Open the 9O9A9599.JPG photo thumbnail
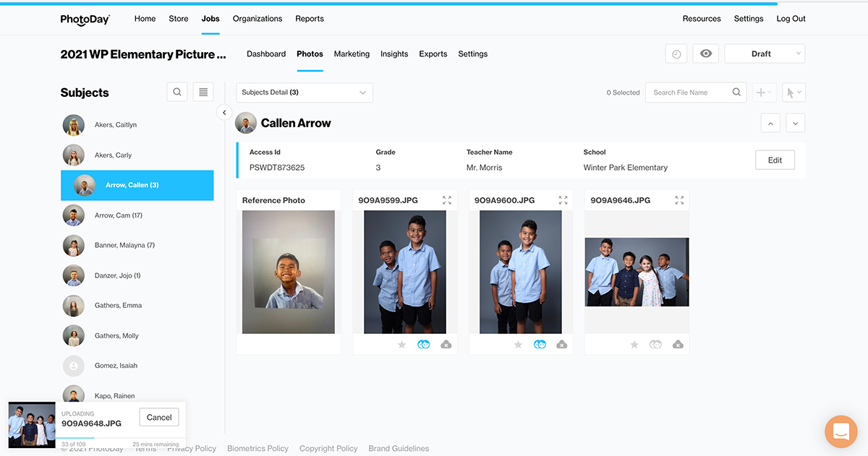The width and height of the screenshot is (868, 456). (x=405, y=272)
